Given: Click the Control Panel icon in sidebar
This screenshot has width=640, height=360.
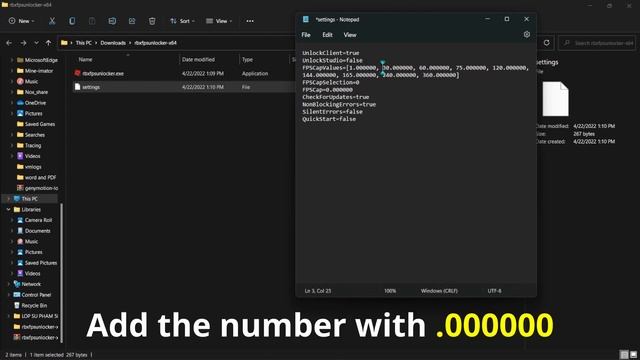Looking at the screenshot, I should pyautogui.click(x=17, y=295).
